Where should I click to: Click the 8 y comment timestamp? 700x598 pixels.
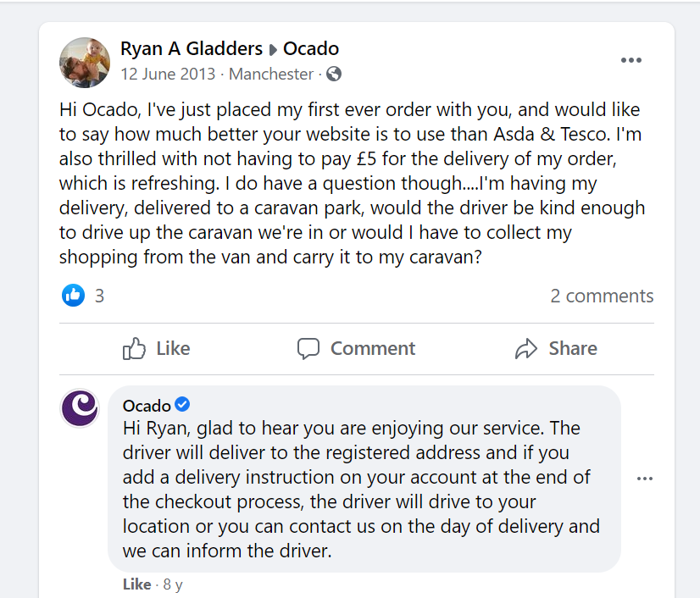(173, 584)
